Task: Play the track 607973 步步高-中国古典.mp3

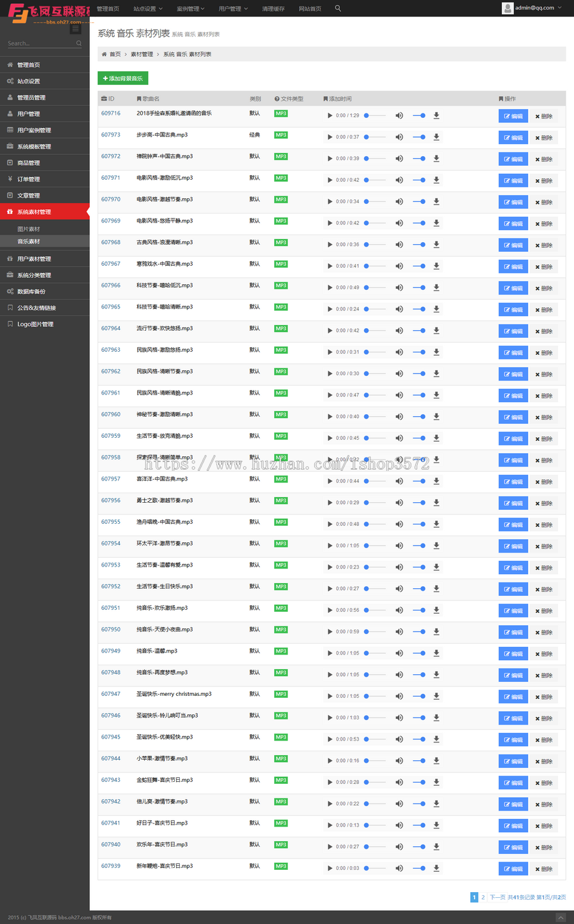Action: point(330,137)
